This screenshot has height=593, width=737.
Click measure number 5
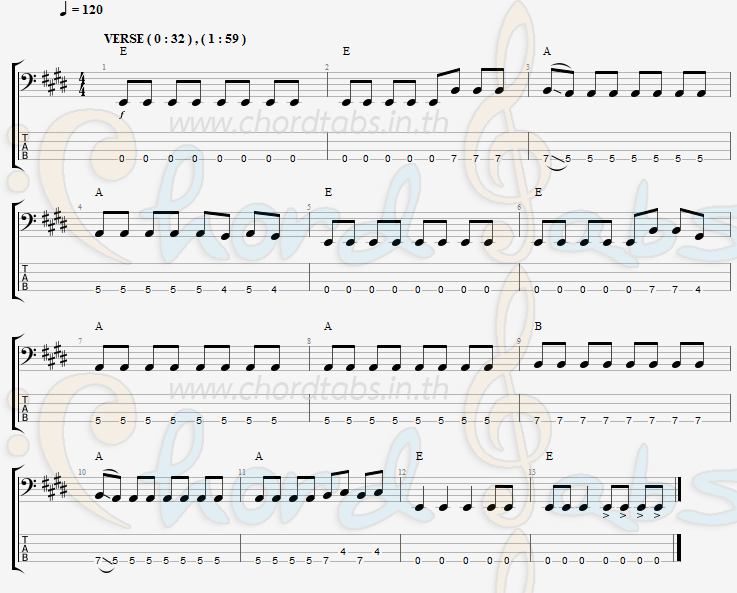point(309,207)
